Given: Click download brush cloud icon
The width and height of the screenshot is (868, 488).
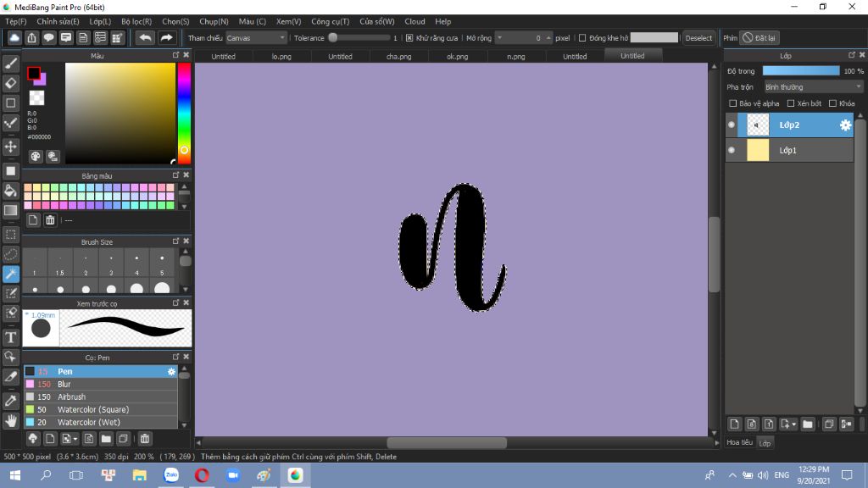Looking at the screenshot, I should tap(33, 439).
